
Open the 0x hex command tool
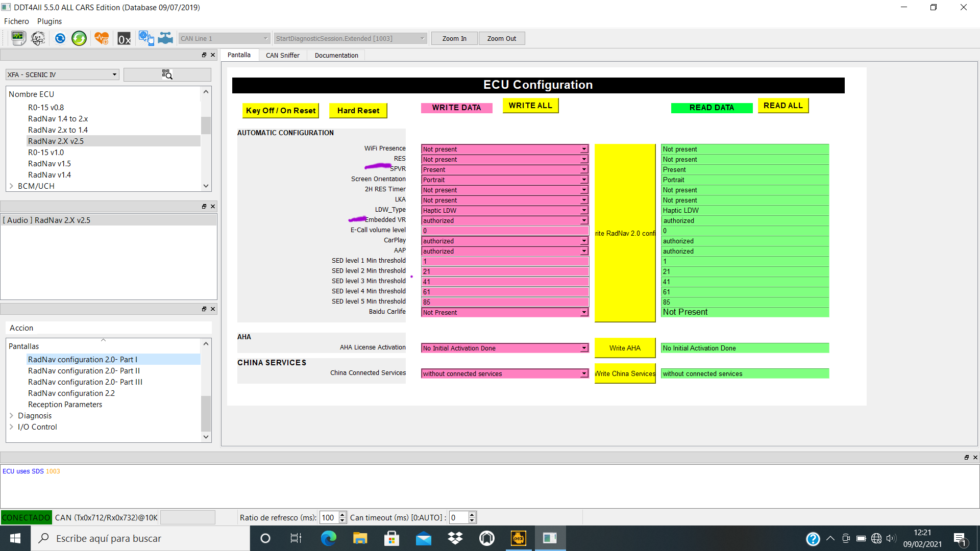point(124,39)
